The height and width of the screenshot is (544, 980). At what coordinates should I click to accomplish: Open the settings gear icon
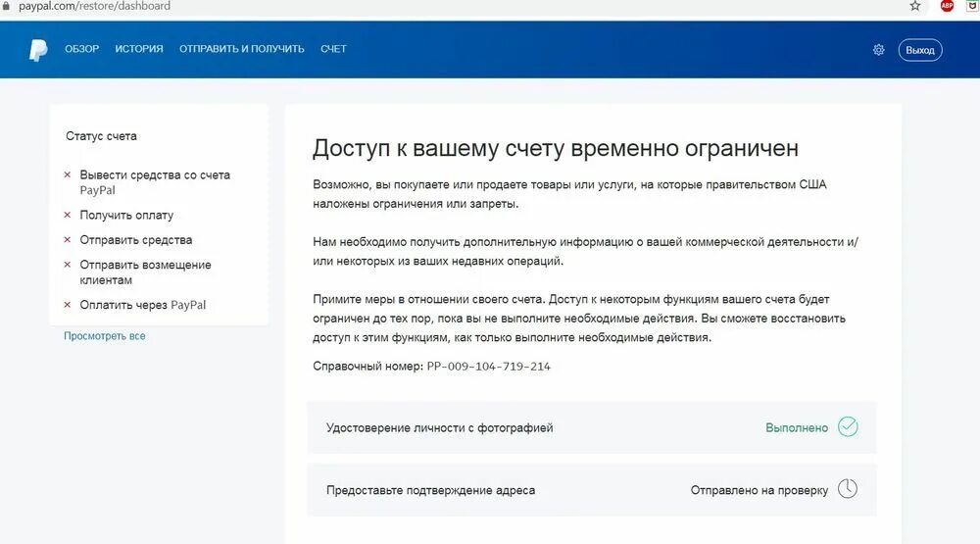pyautogui.click(x=879, y=50)
